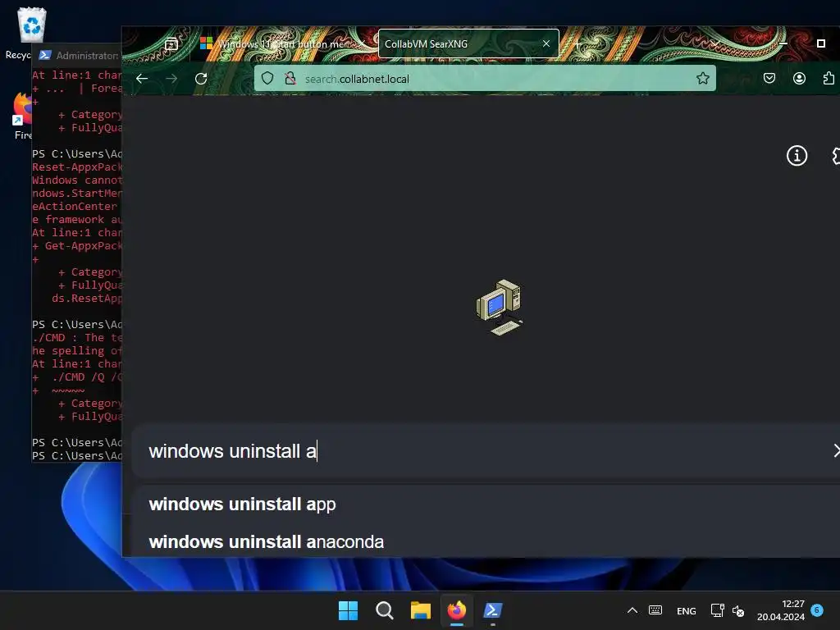Click the SearXNG search query field
The height and width of the screenshot is (630, 840).
(x=482, y=451)
